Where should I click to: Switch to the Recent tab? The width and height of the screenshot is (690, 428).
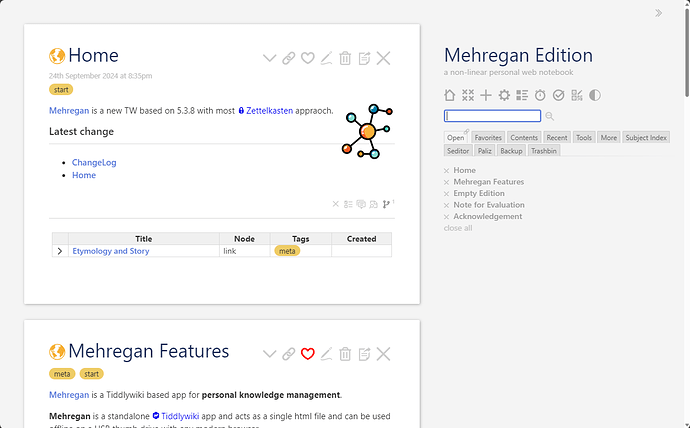(557, 138)
